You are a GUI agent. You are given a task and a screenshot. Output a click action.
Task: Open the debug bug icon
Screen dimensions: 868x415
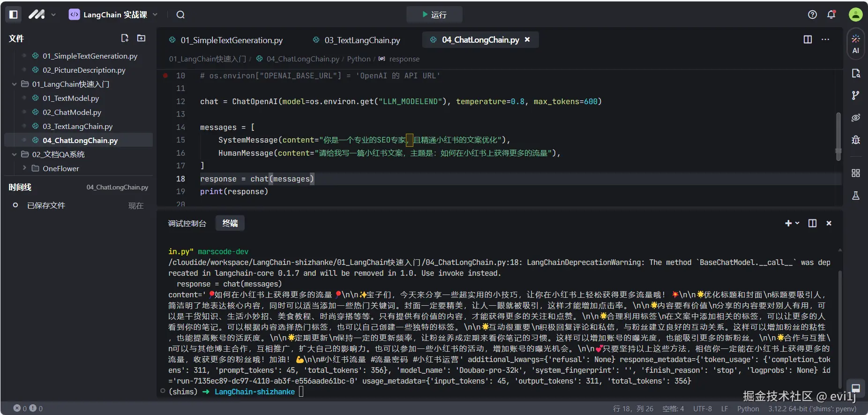(x=856, y=140)
